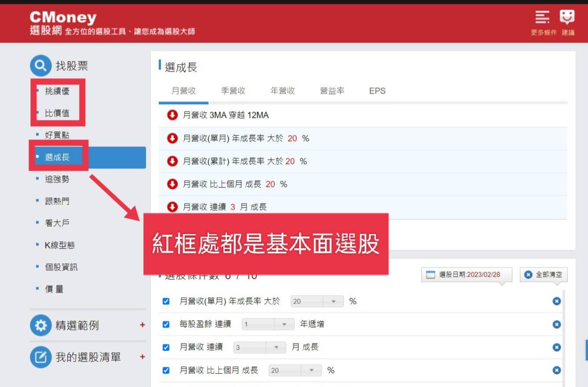Uncheck 月營收(單月) 年成長率 condition
588x387 pixels.
[x=166, y=301]
